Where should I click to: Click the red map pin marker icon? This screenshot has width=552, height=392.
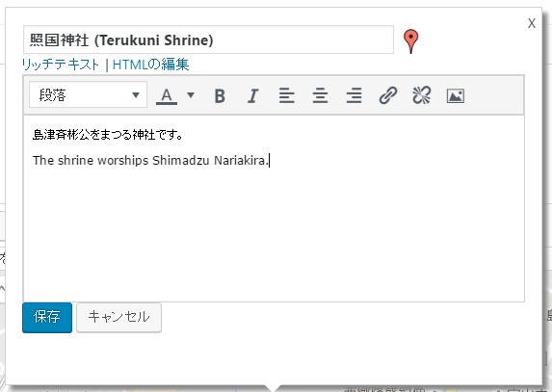click(410, 41)
